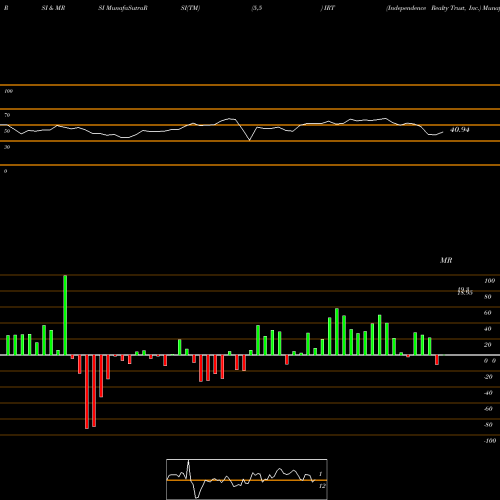Image resolution: width=500 pixels, height=500 pixels.
Task: Click the RSI axis label 0 at left
Action: pos(5,171)
